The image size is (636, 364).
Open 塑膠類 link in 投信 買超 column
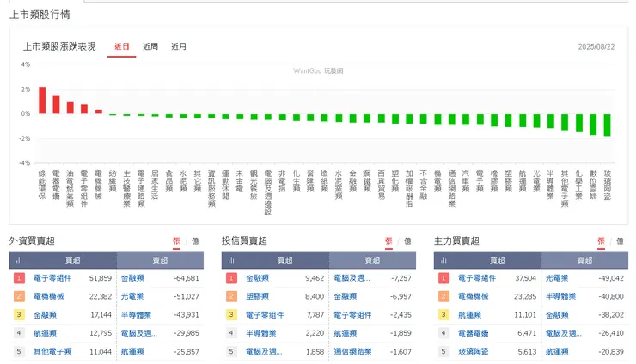pos(257,296)
